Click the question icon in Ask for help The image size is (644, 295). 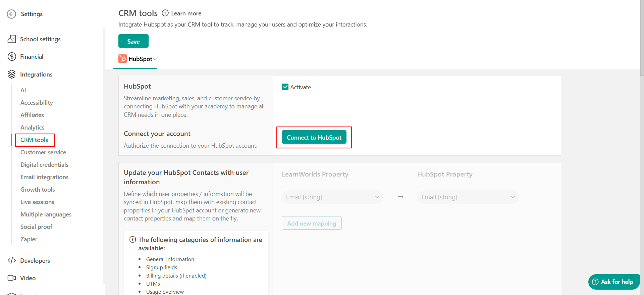(x=595, y=282)
